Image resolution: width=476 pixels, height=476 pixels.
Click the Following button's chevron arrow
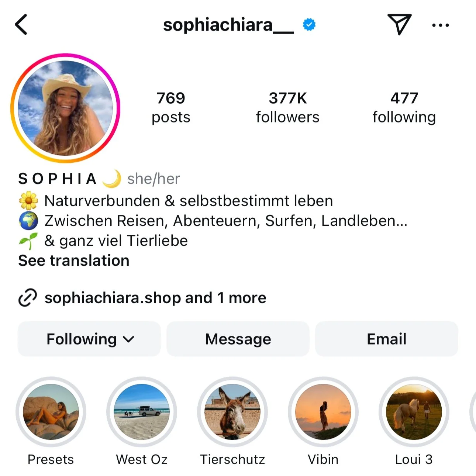tap(128, 339)
